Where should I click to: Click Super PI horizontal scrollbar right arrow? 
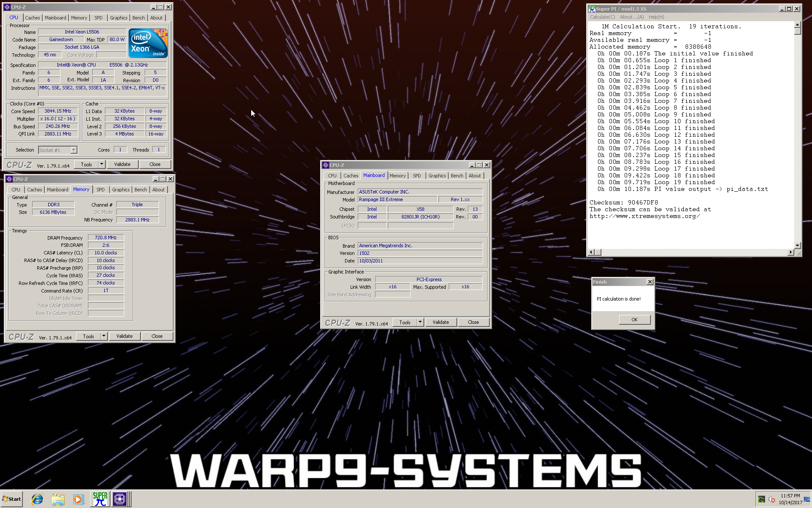791,252
